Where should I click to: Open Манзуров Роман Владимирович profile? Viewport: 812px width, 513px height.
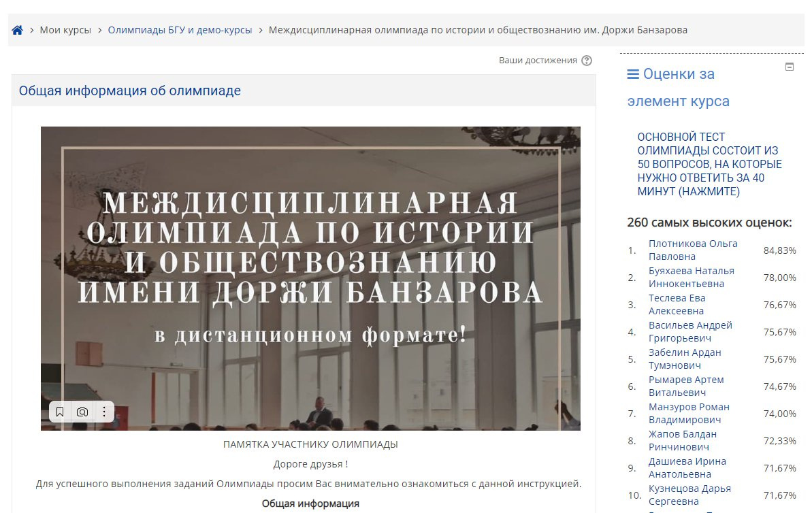[688, 413]
